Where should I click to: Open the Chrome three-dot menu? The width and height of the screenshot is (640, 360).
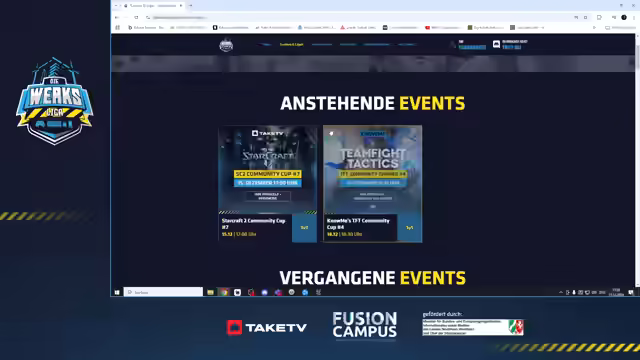(634, 18)
